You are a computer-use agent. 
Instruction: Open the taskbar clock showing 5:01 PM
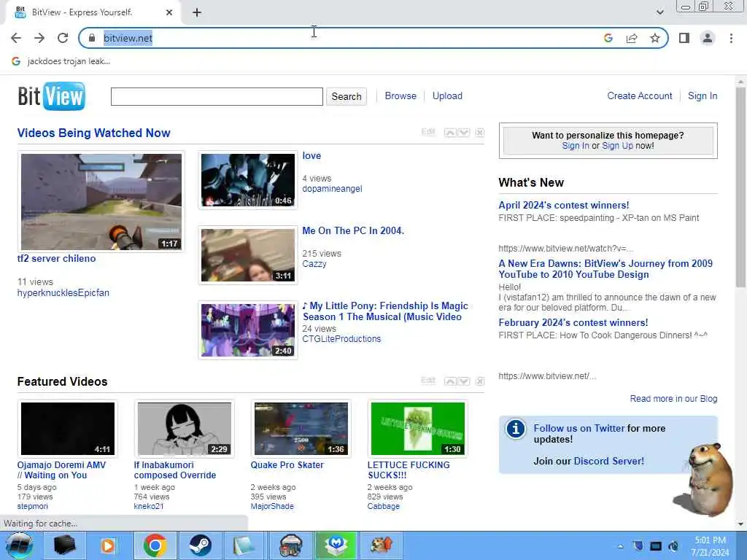pos(711,546)
